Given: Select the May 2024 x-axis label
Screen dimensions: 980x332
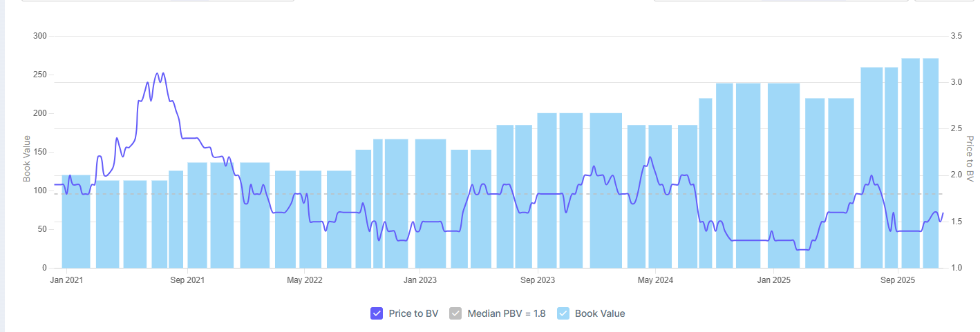Looking at the screenshot, I should pos(655,280).
